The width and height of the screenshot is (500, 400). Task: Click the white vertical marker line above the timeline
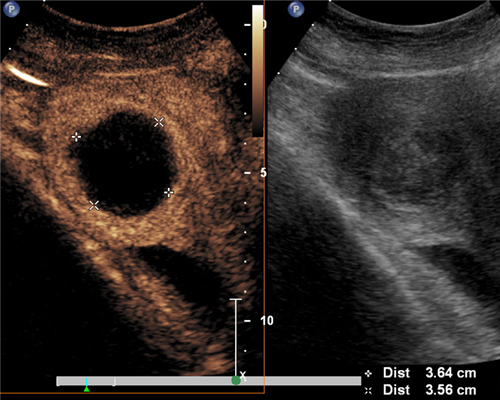[236, 337]
